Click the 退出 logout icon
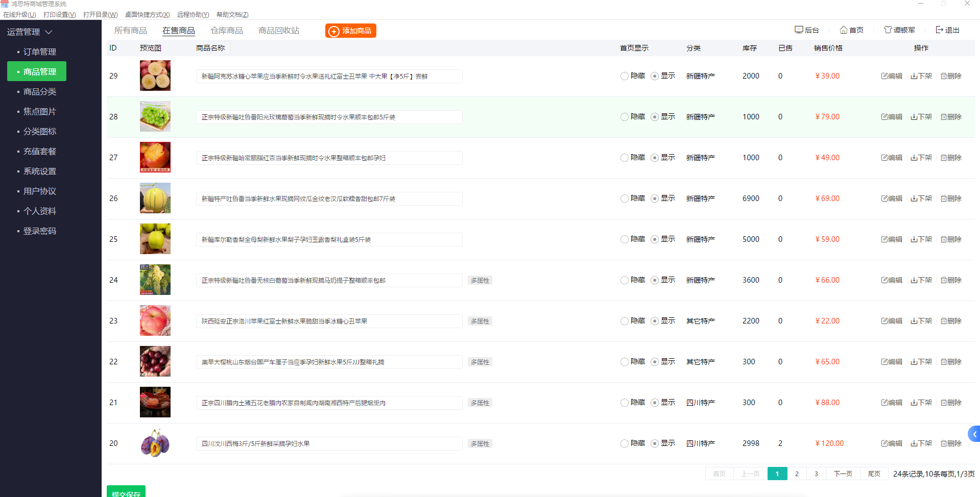Screen dimensions: 980x497 [x=939, y=30]
